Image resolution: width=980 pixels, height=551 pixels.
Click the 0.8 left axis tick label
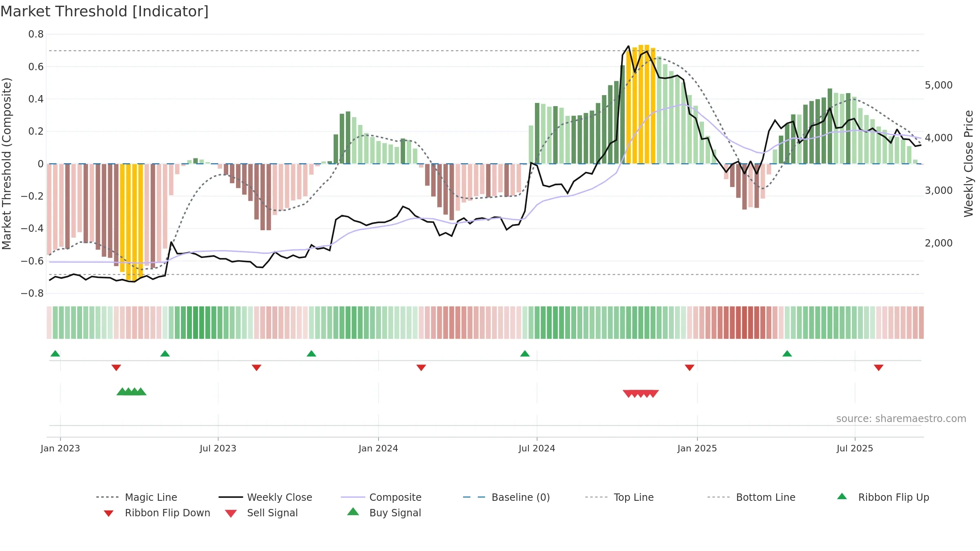point(36,34)
